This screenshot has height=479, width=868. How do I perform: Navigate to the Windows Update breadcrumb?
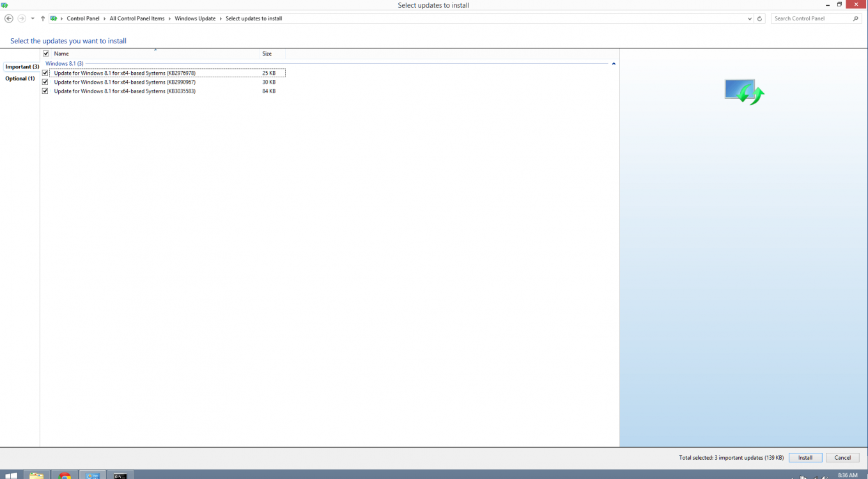195,19
